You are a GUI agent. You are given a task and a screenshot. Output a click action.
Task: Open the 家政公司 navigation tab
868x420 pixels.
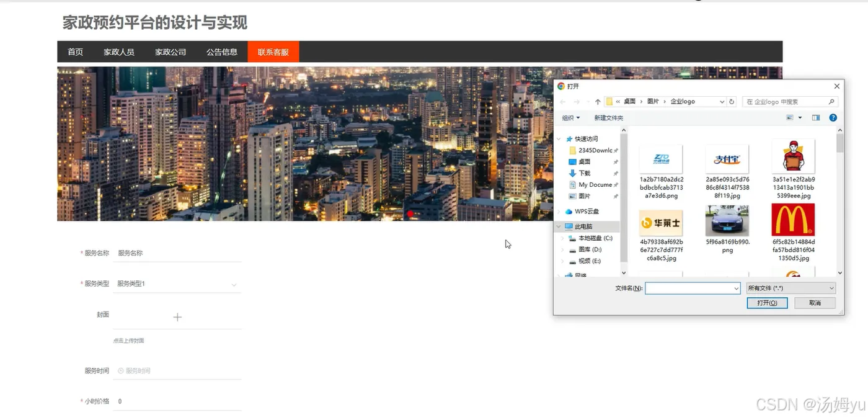click(x=170, y=51)
